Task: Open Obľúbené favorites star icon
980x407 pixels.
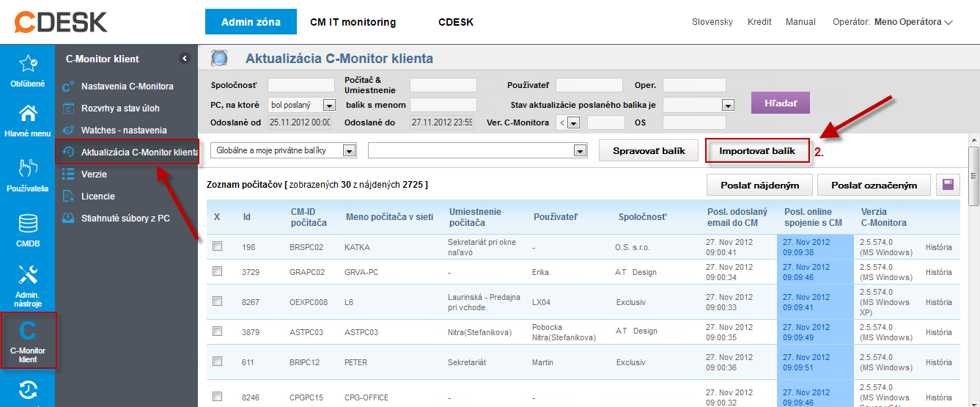Action: 27,65
